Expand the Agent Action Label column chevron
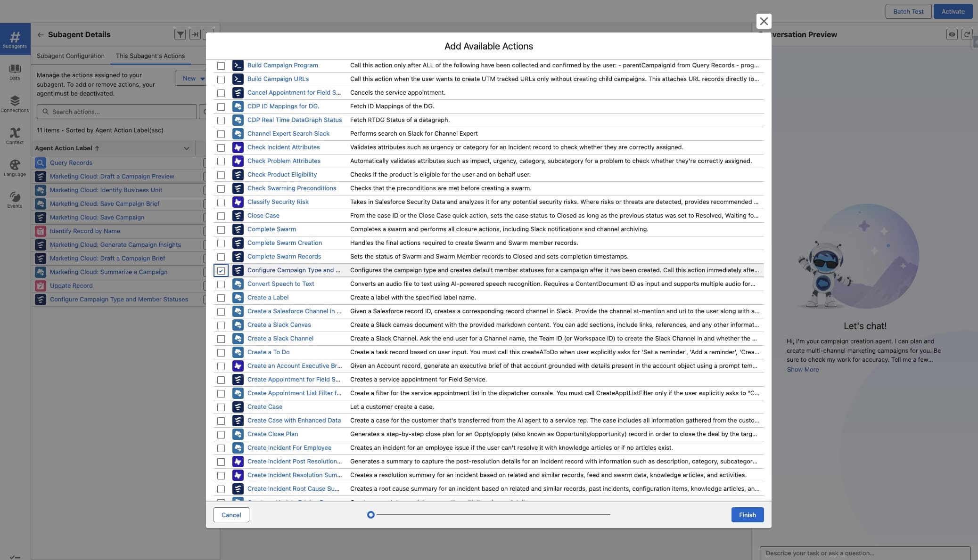The image size is (978, 560). pyautogui.click(x=187, y=148)
